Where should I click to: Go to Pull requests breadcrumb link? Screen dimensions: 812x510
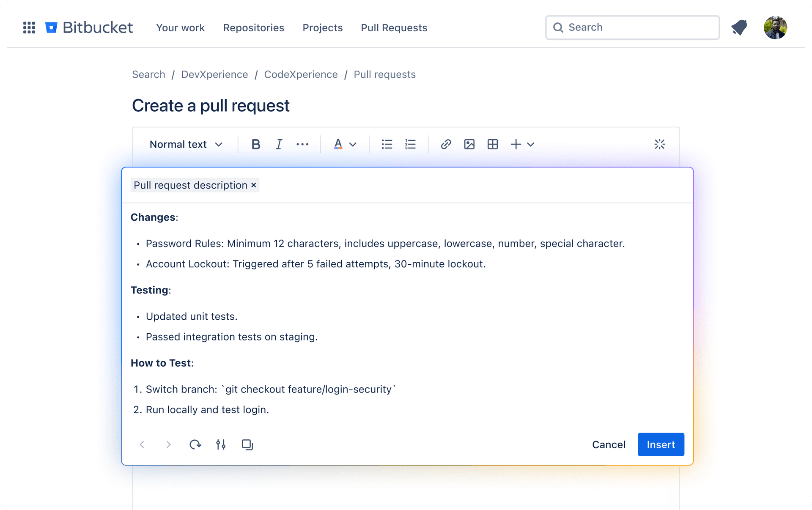pos(385,74)
